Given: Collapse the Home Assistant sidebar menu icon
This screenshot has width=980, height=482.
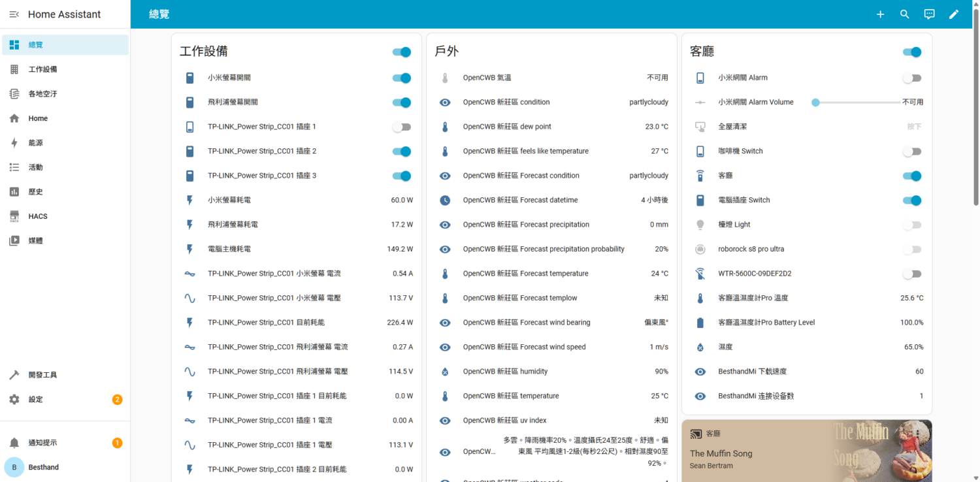Looking at the screenshot, I should (x=14, y=14).
